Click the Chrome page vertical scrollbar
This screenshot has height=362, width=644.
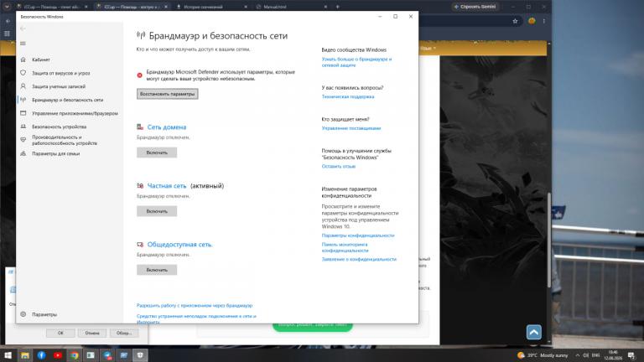[x=549, y=240]
